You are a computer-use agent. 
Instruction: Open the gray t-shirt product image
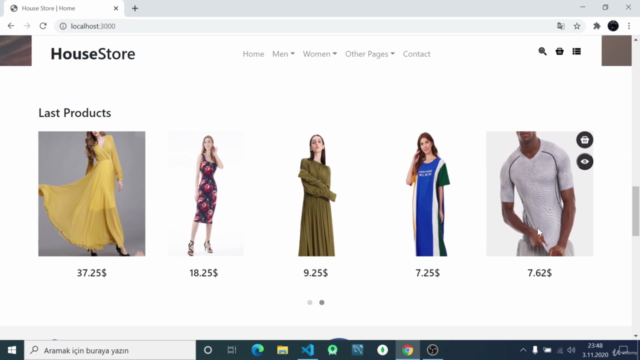pyautogui.click(x=539, y=194)
